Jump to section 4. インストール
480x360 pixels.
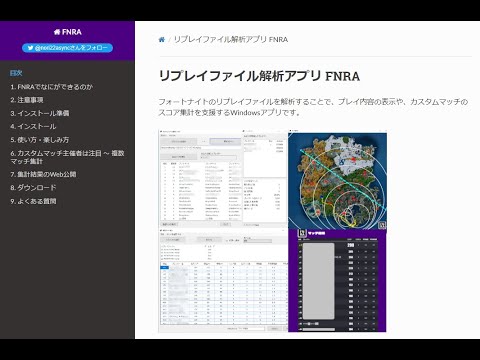click(x=33, y=127)
